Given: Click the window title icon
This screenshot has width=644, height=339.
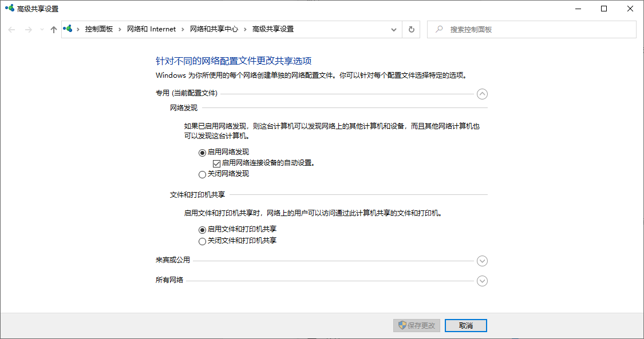Looking at the screenshot, I should tap(10, 8).
